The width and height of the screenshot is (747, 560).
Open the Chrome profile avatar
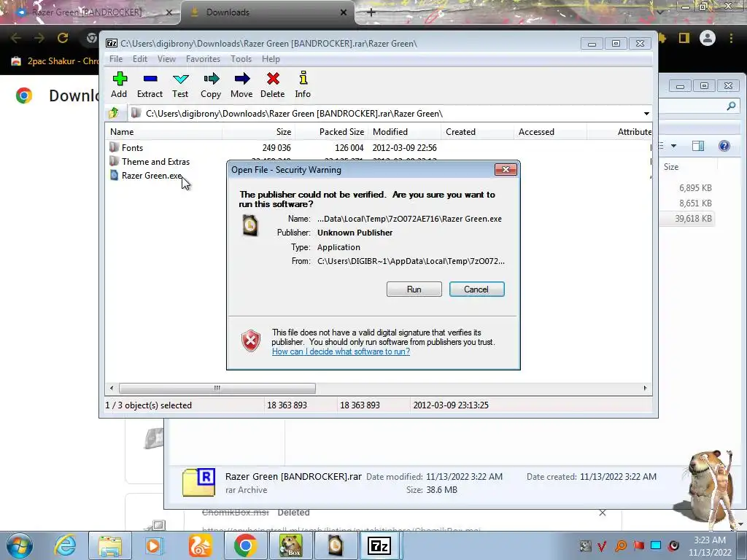point(708,38)
